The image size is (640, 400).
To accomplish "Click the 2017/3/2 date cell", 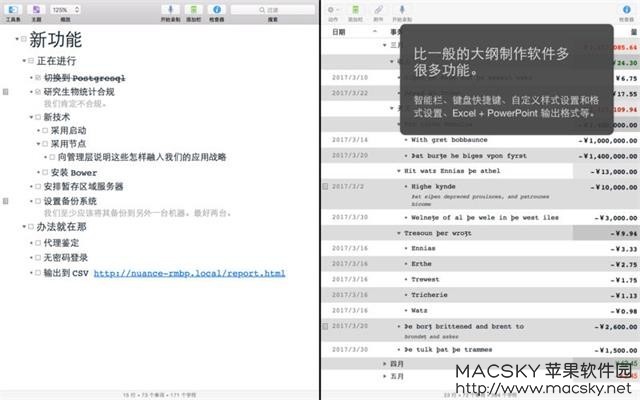I will [347, 187].
